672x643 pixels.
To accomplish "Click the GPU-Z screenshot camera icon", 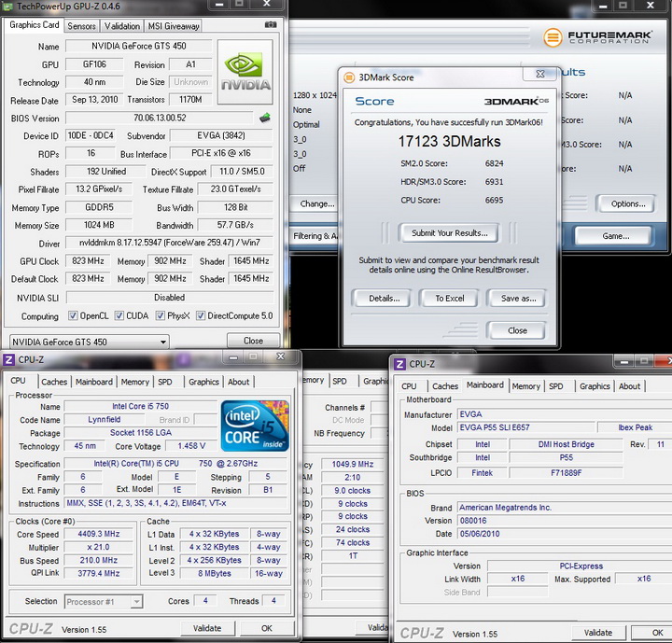I will click(271, 25).
